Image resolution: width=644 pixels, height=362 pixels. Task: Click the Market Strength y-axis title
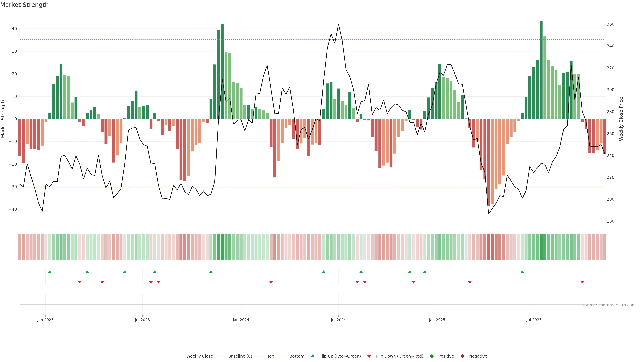(x=3, y=119)
